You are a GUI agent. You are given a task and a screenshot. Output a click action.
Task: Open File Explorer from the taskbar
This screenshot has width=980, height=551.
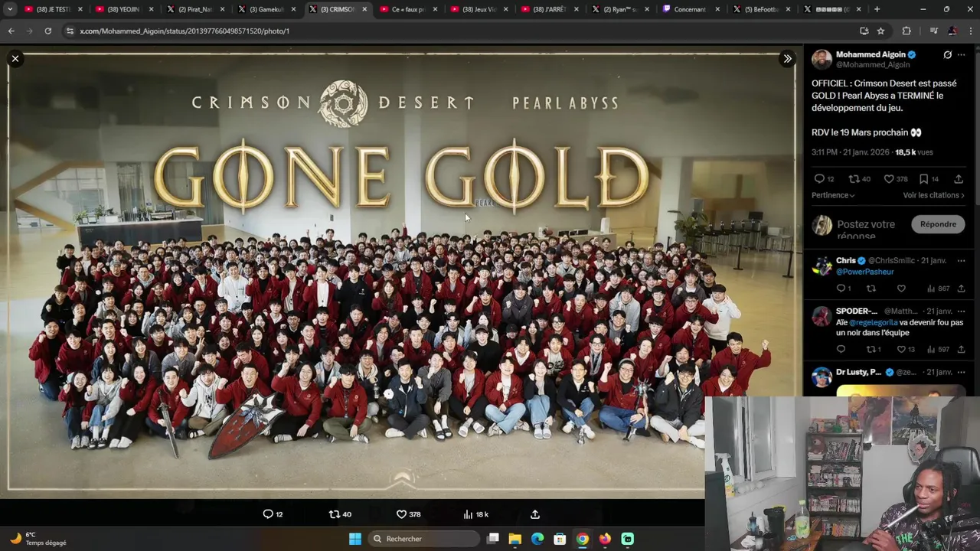pyautogui.click(x=514, y=539)
